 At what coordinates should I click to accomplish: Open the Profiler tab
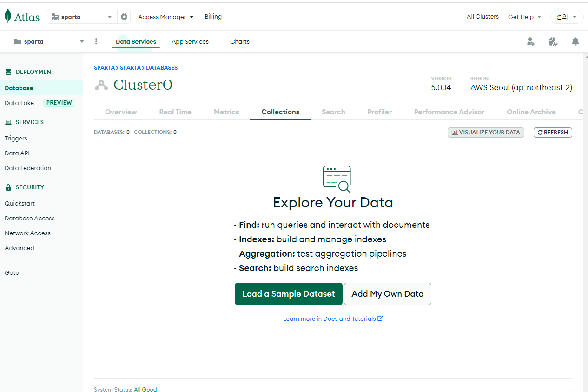[380, 112]
